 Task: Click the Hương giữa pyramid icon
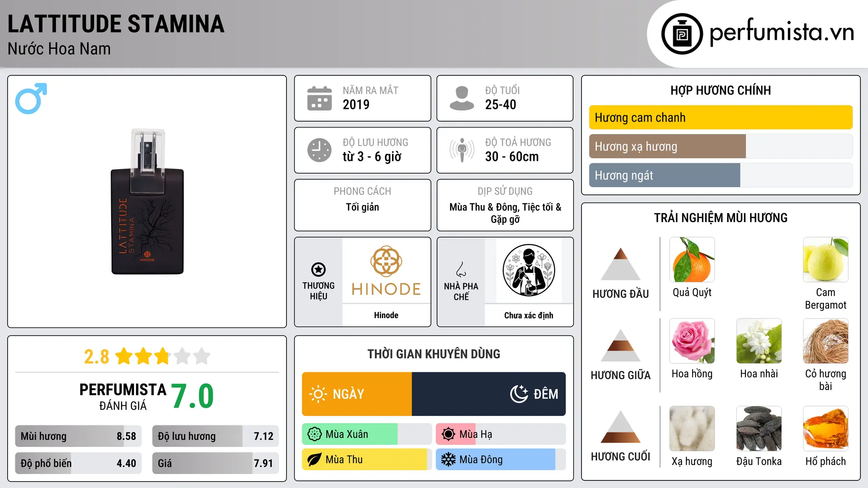click(620, 345)
